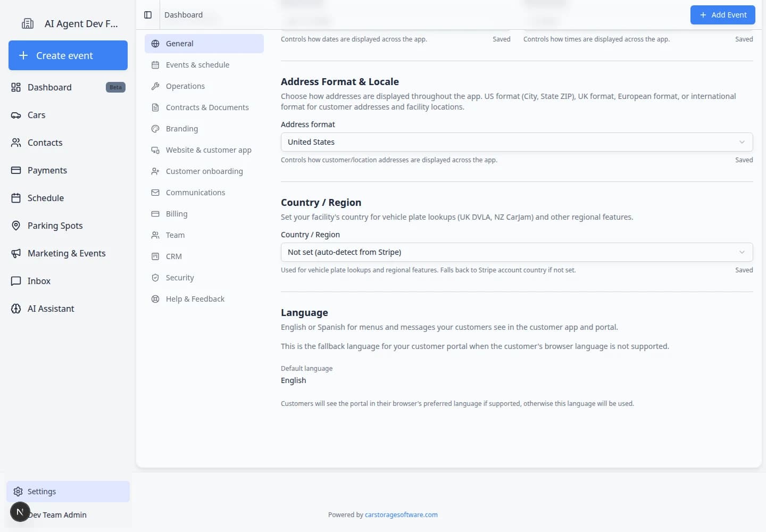Viewport: 766px width, 532px height.
Task: Click the Dev Team Admin account
Action: pyautogui.click(x=68, y=514)
